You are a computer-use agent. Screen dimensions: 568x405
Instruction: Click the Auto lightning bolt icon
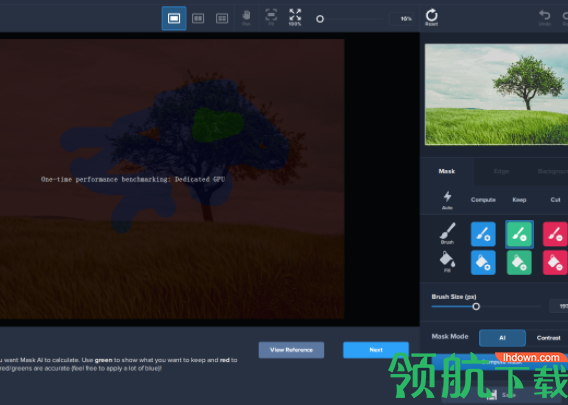(447, 200)
